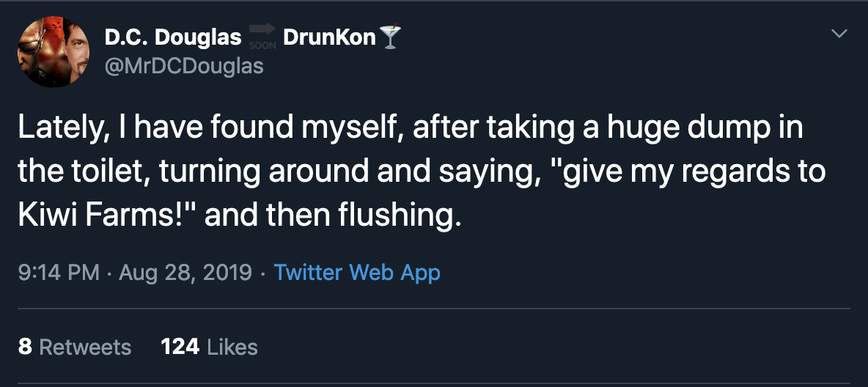View the 124 Likes list

coord(209,347)
